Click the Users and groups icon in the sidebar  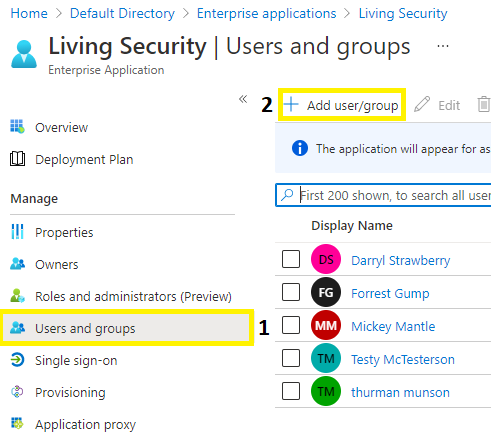click(x=17, y=327)
